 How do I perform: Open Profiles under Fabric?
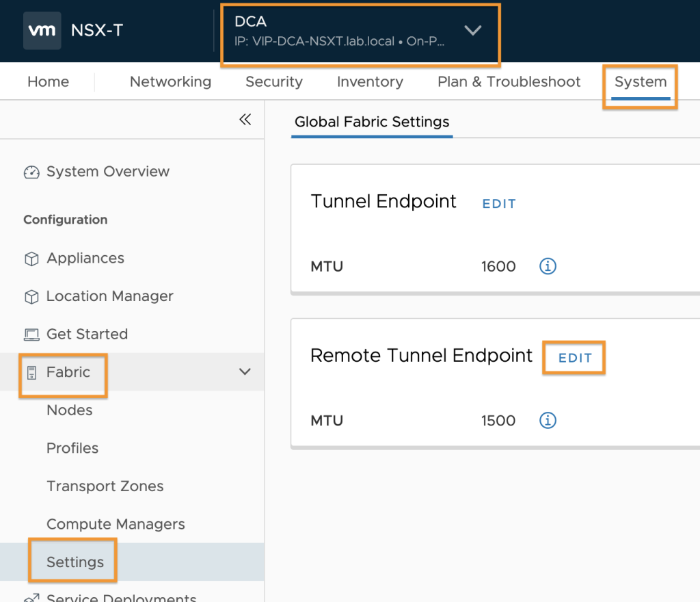coord(72,448)
